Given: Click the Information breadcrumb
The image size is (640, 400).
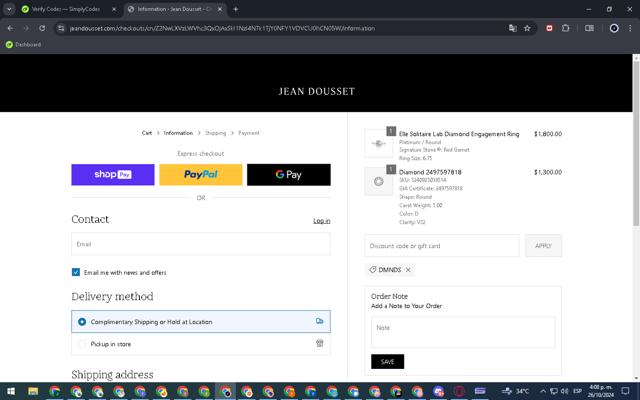Looking at the screenshot, I should click(178, 133).
